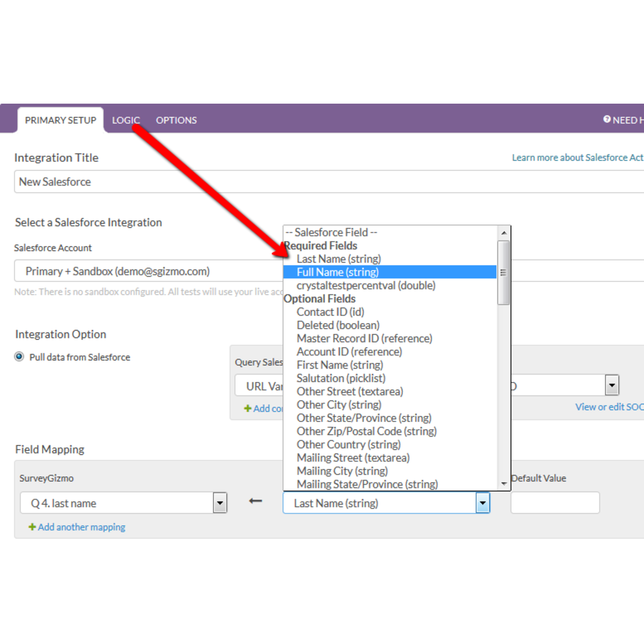Pick Mailing Street (textarea) field
Image resolution: width=644 pixels, height=644 pixels.
coord(353,458)
